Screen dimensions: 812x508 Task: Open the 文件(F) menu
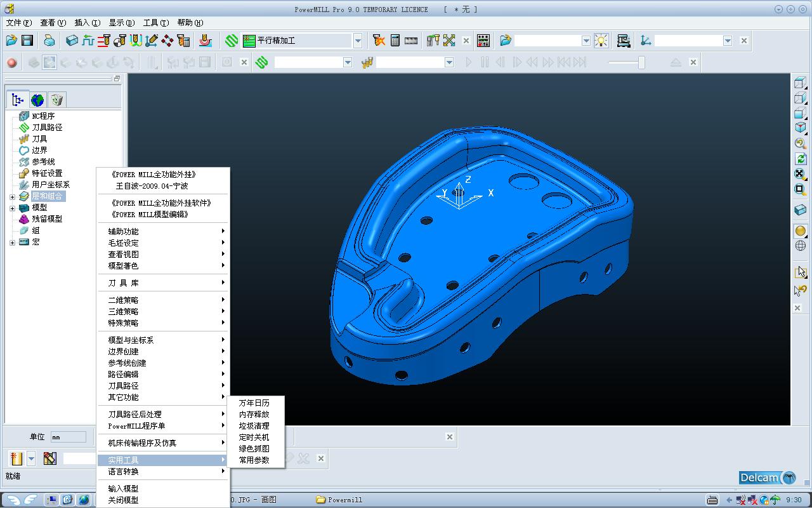click(x=18, y=23)
